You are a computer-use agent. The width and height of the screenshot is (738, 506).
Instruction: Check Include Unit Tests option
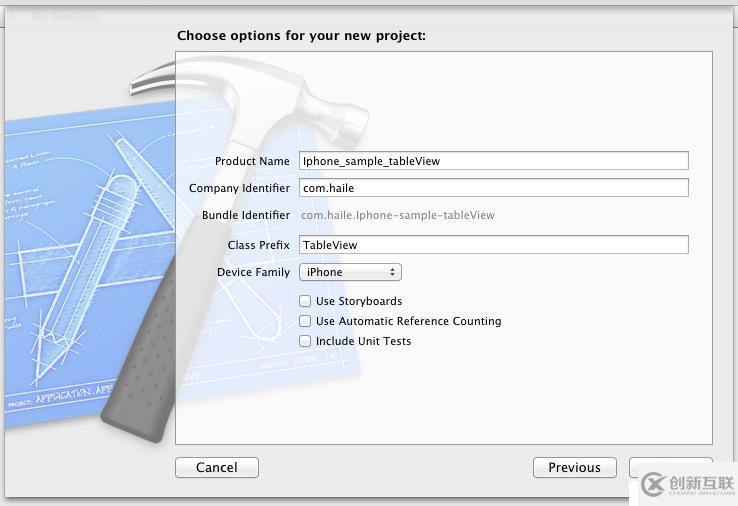click(x=305, y=341)
